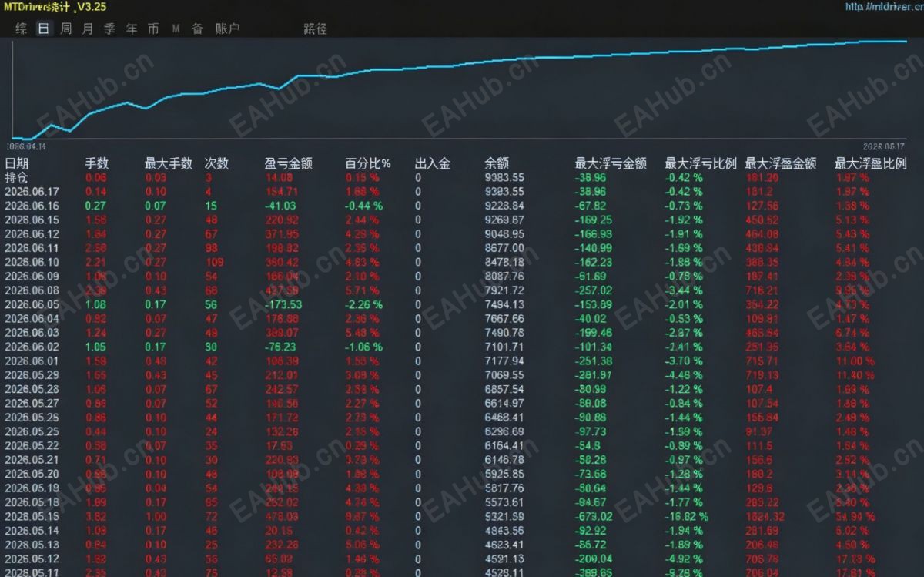This screenshot has height=577, width=924.
Task: Click date cell 2026.06.02
Action: [x=32, y=347]
